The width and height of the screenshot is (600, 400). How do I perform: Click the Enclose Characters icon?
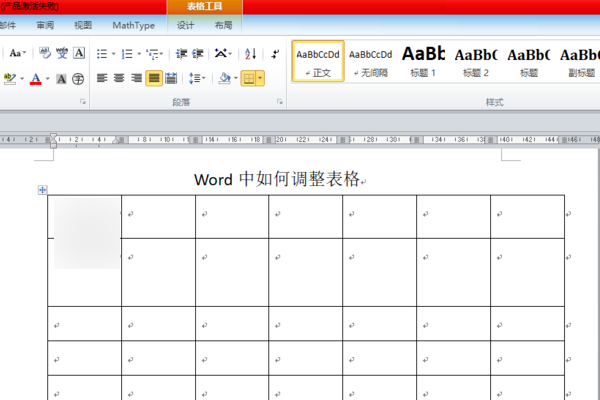(78, 79)
